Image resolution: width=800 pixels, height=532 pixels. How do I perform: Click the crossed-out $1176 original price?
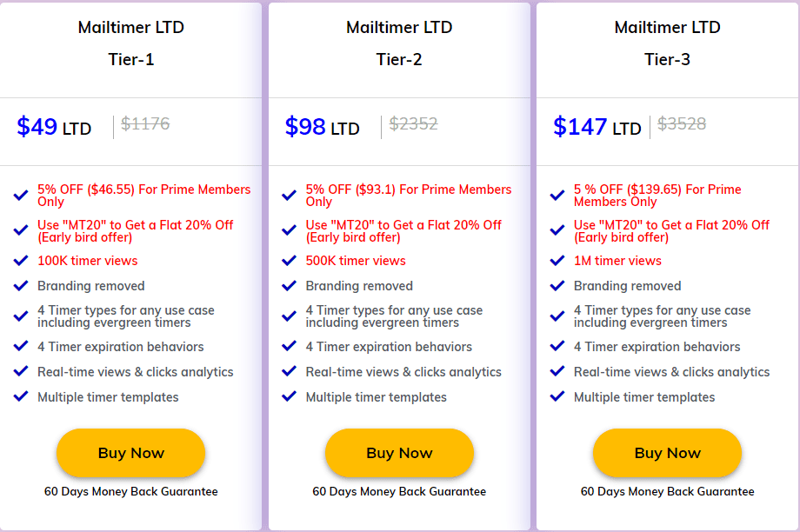tap(145, 123)
